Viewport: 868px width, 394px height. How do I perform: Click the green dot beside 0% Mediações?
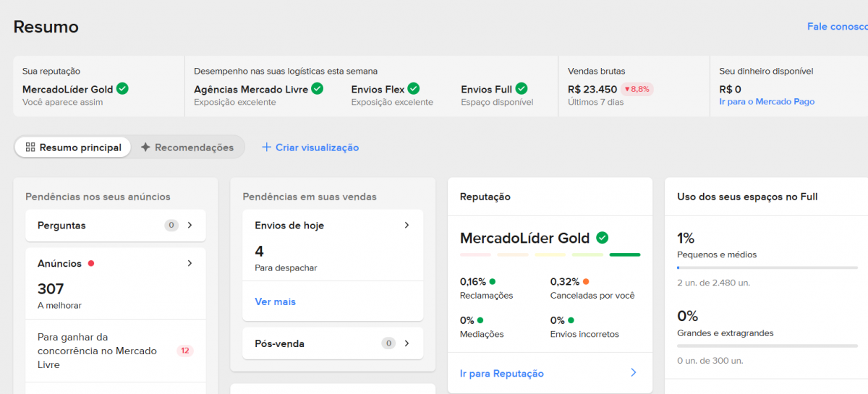coord(480,320)
